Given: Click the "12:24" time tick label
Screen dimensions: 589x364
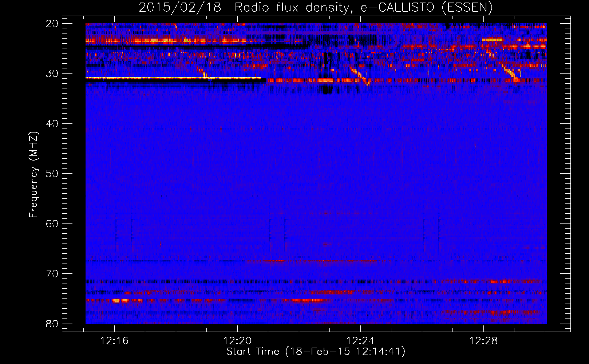Looking at the screenshot, I should tap(360, 341).
